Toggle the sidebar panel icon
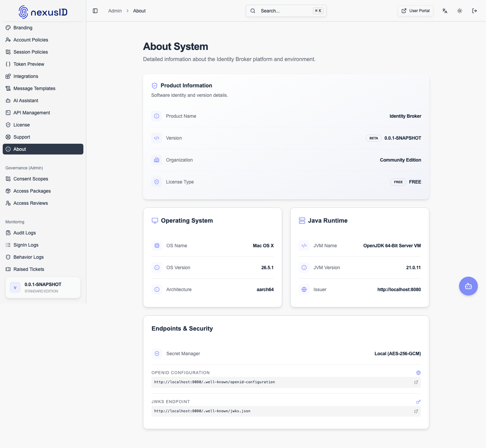This screenshot has width=486, height=448. click(x=95, y=11)
